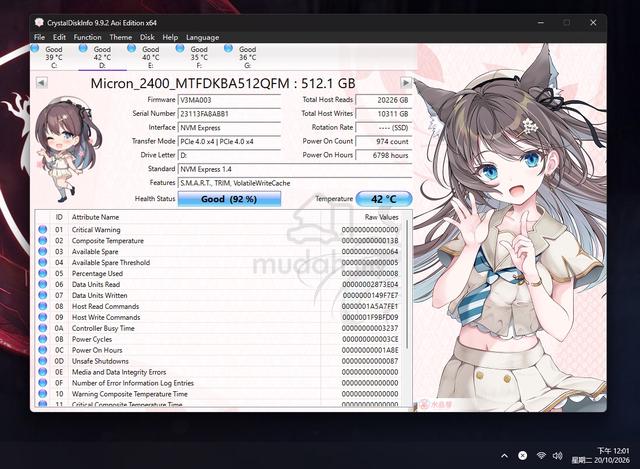This screenshot has height=469, width=640.
Task: Select the Unsafe Shutdowns attribute name
Action: tap(100, 361)
